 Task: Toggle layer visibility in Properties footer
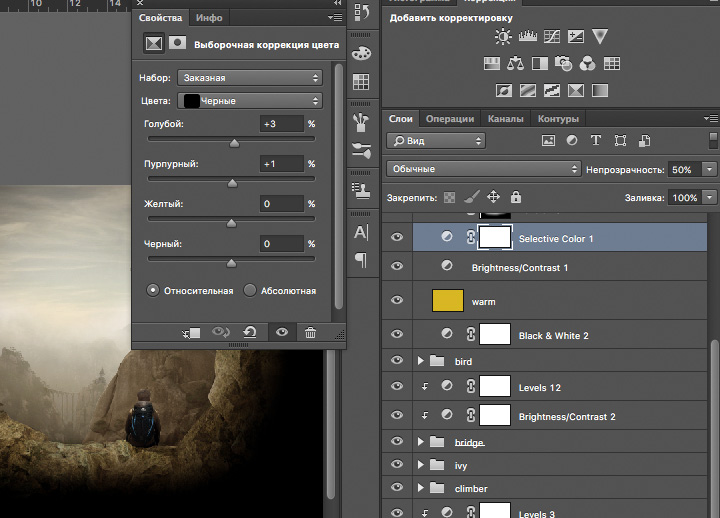point(282,332)
